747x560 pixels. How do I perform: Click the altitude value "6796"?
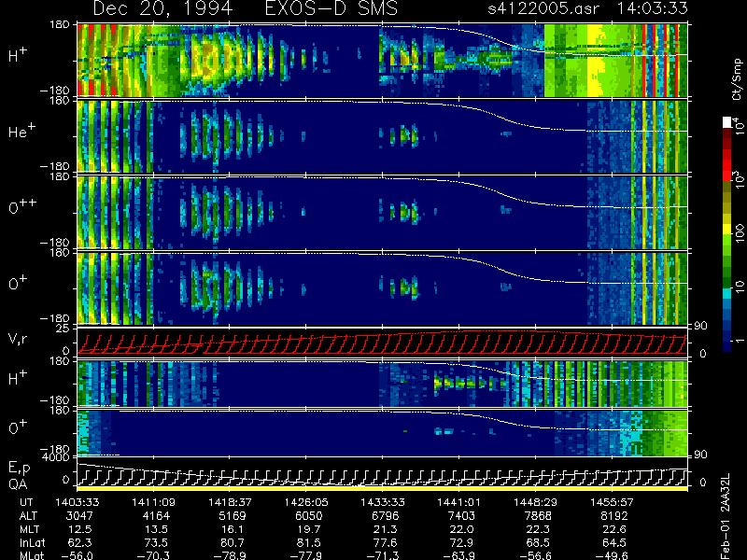point(385,516)
